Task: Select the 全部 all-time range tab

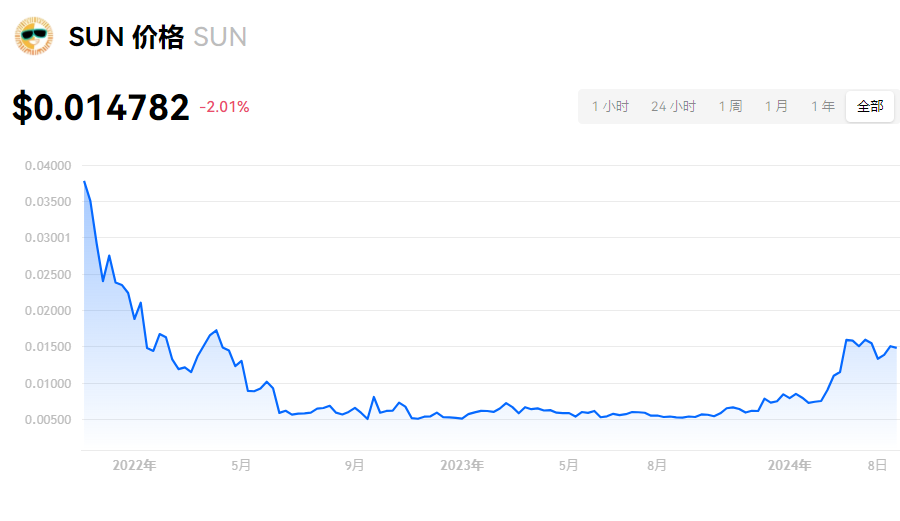Action: [x=870, y=107]
